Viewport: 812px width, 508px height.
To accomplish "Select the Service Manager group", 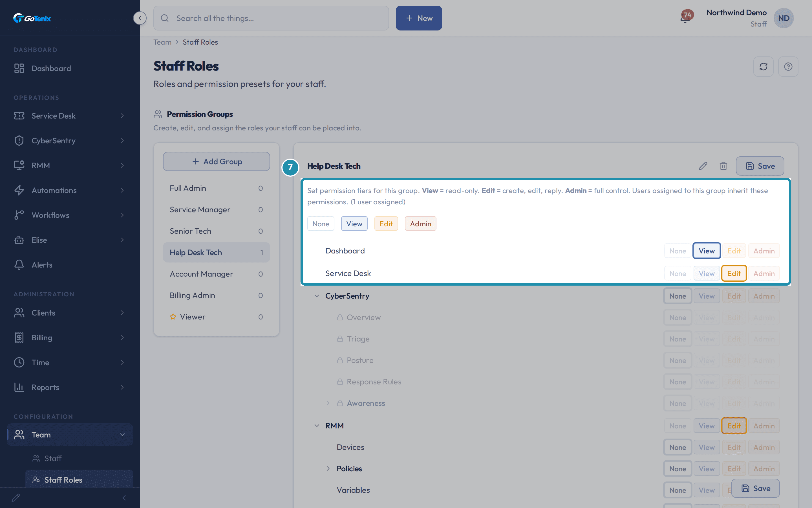I will (217, 210).
